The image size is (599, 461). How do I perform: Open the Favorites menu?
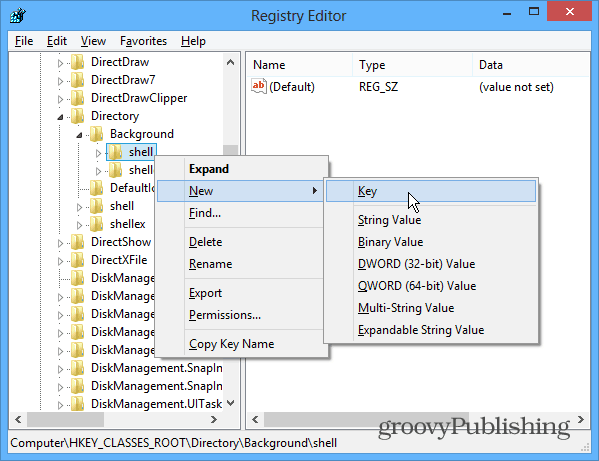(143, 41)
